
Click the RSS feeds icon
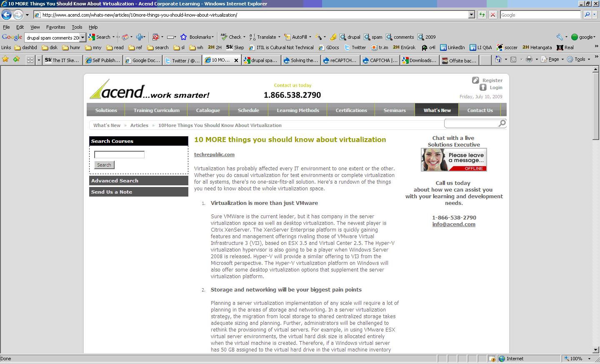pos(514,60)
